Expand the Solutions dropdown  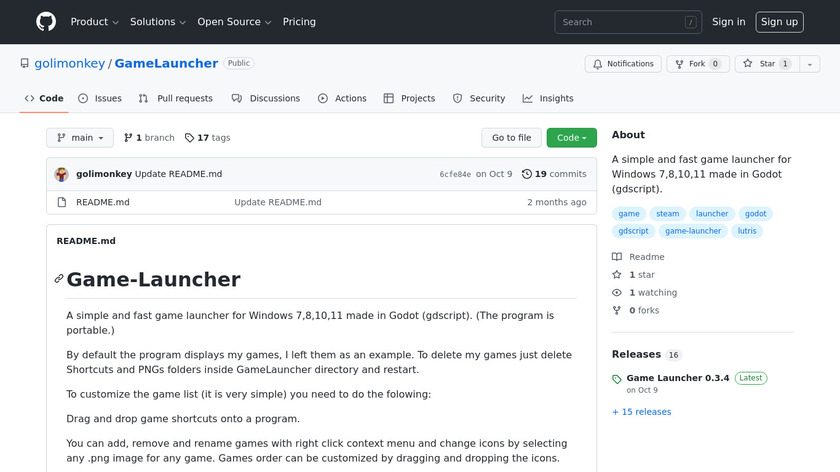158,22
